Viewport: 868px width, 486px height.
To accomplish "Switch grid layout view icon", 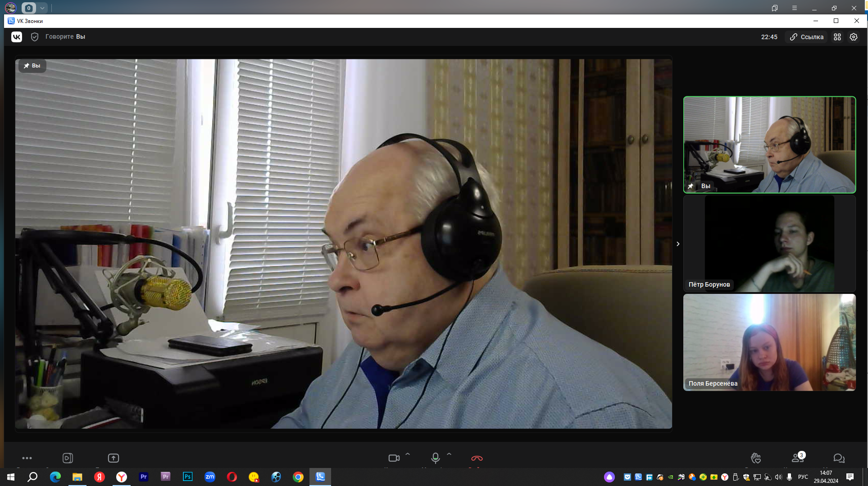I will (837, 37).
